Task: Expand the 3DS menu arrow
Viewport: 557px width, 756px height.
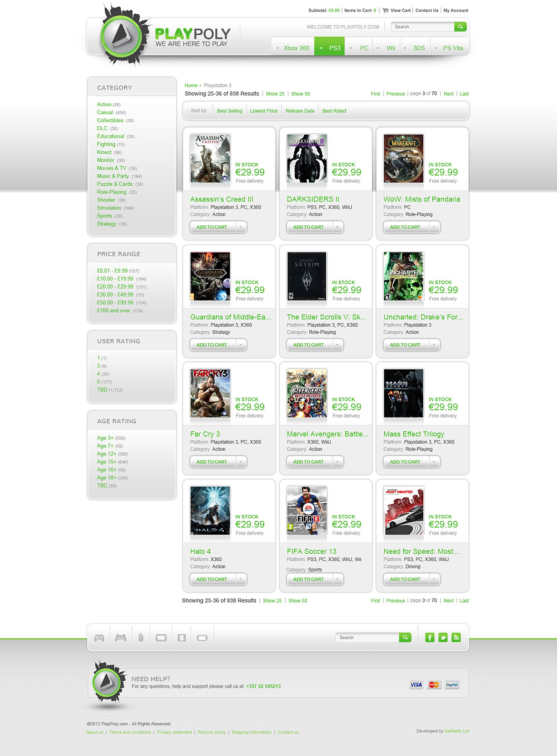Action: 405,48
